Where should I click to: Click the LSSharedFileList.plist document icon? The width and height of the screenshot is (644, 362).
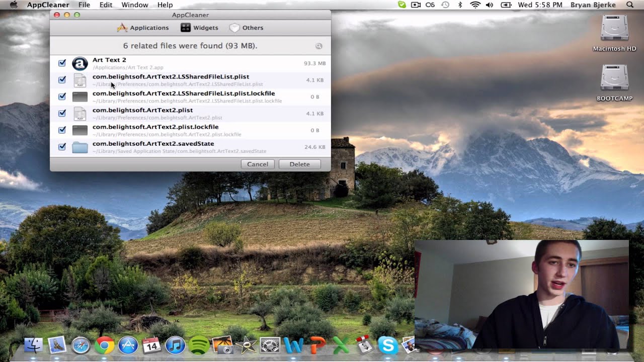79,80
